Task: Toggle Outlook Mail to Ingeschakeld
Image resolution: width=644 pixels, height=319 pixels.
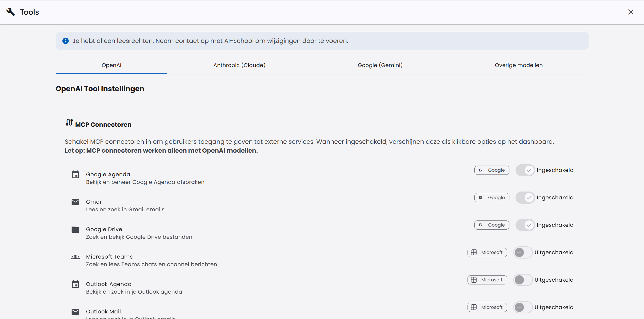Action: click(x=523, y=307)
